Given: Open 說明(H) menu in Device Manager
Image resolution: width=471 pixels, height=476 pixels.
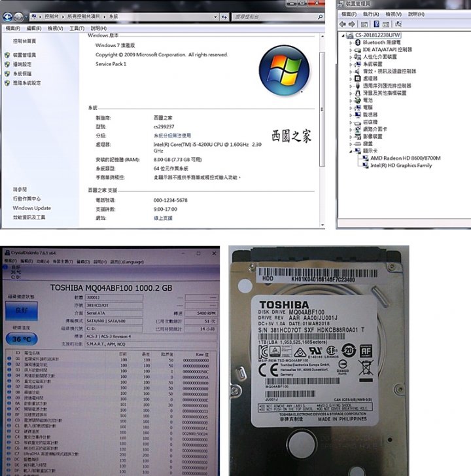Looking at the screenshot, I should tap(417, 14).
